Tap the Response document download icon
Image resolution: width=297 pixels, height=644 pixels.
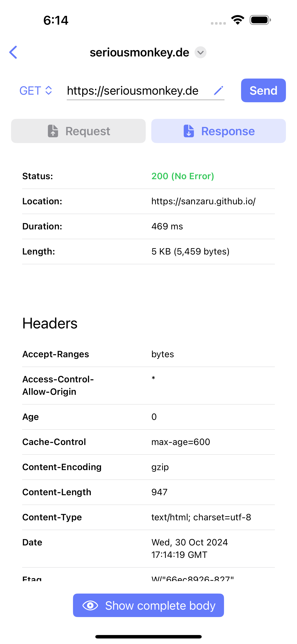coord(189,131)
